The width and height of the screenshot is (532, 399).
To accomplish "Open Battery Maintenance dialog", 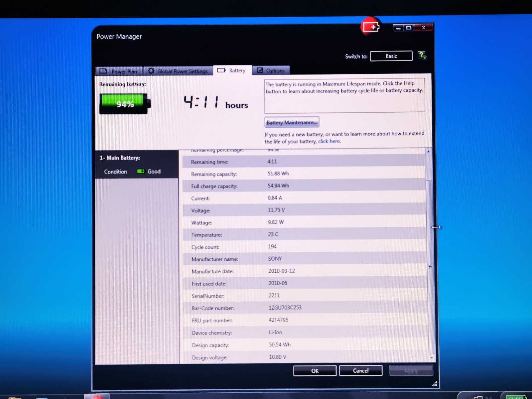I will (x=292, y=122).
